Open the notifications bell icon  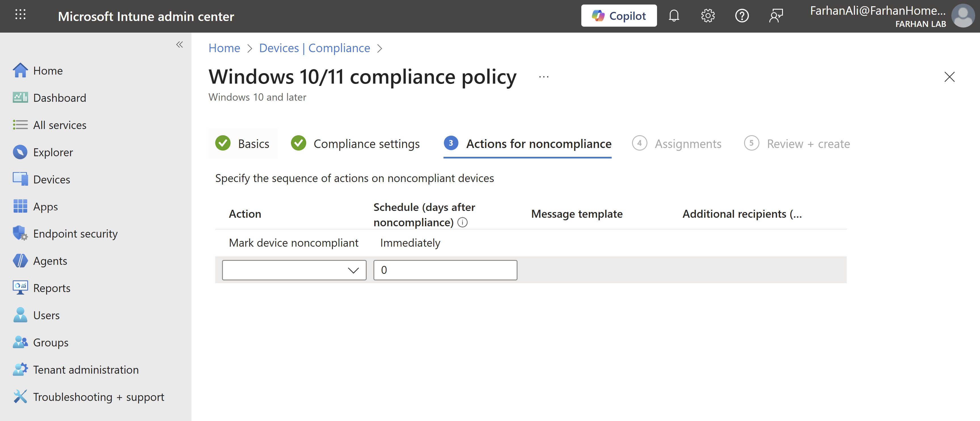674,16
